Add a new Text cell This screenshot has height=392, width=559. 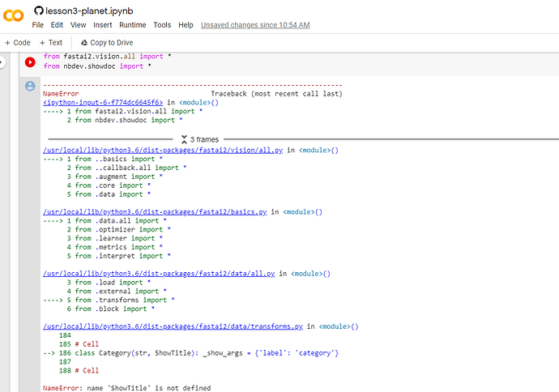coord(50,43)
